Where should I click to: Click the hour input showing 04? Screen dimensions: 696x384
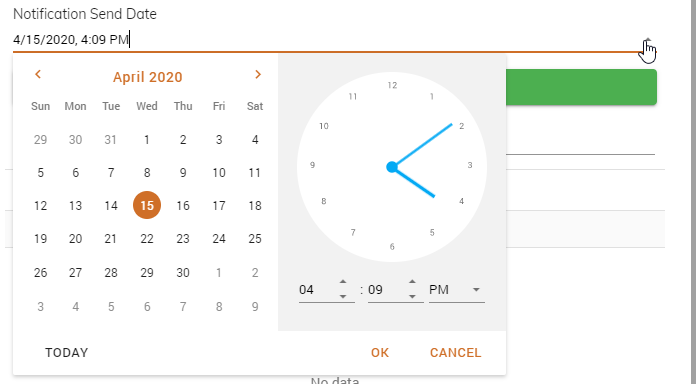click(x=317, y=290)
